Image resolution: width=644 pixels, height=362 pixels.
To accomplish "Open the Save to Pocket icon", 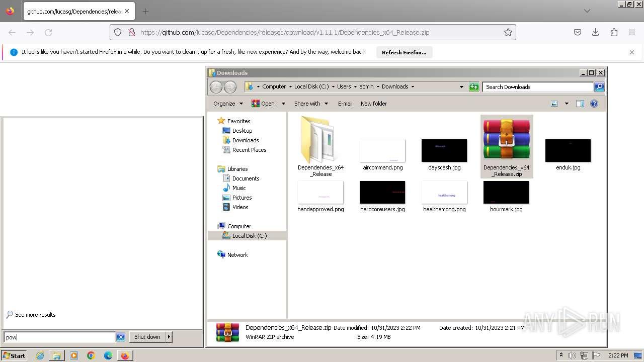I will pyautogui.click(x=578, y=32).
